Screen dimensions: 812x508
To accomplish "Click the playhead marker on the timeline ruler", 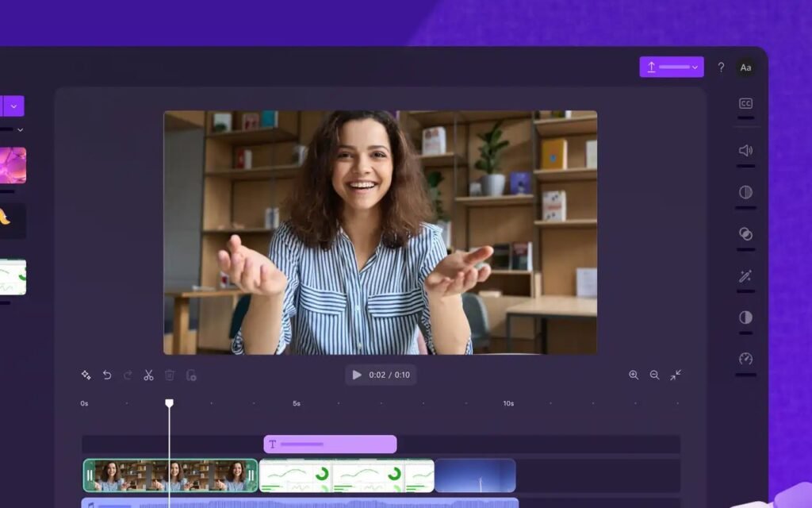I will coord(170,403).
